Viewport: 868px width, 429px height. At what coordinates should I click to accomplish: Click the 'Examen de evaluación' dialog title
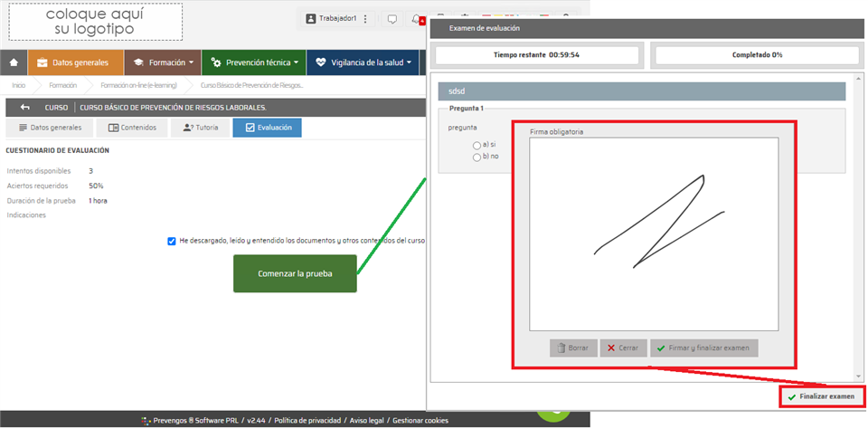(485, 28)
